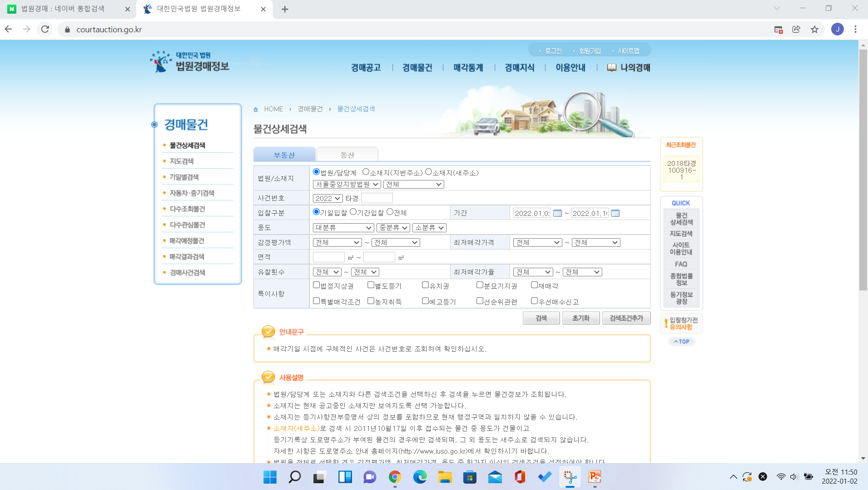Click the 검색조건추가 button
This screenshot has height=490, width=868.
(626, 318)
